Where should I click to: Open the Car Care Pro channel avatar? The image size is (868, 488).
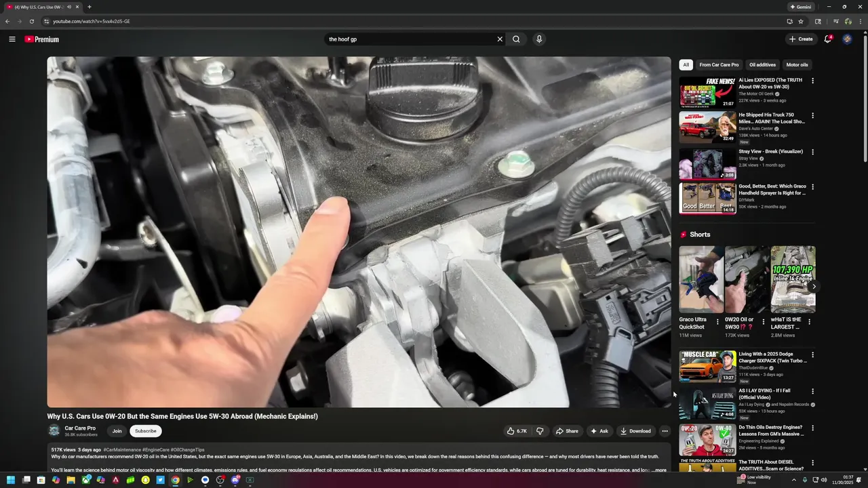[54, 430]
